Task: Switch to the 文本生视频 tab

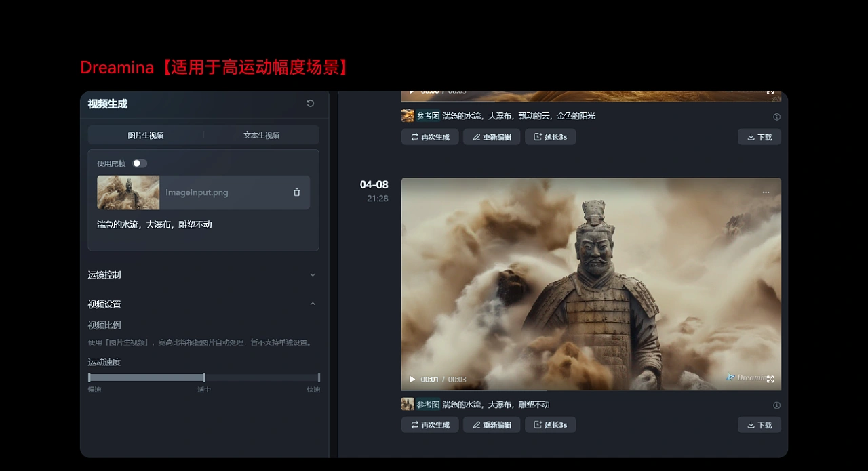Action: (x=261, y=135)
